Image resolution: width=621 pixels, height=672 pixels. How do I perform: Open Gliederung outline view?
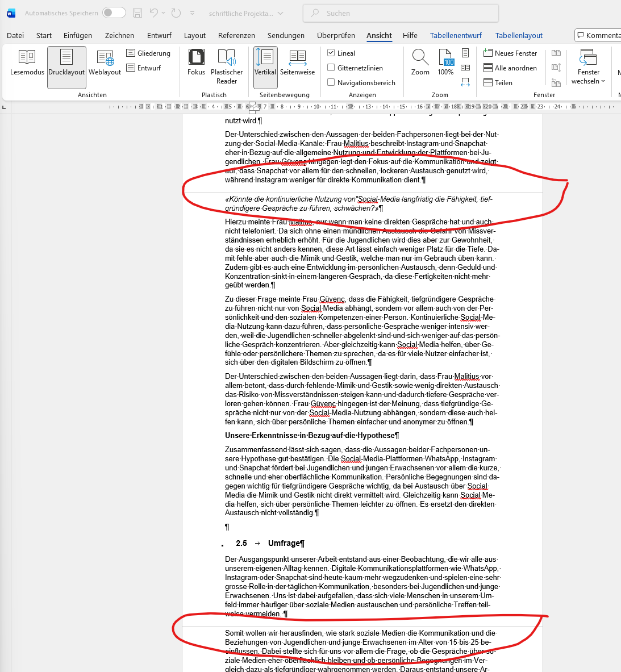point(148,53)
